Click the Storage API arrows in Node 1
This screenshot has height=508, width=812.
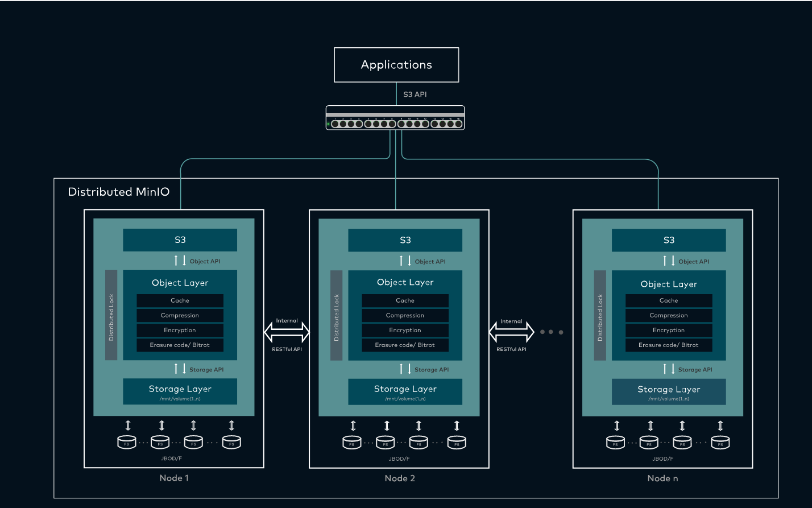pos(180,369)
